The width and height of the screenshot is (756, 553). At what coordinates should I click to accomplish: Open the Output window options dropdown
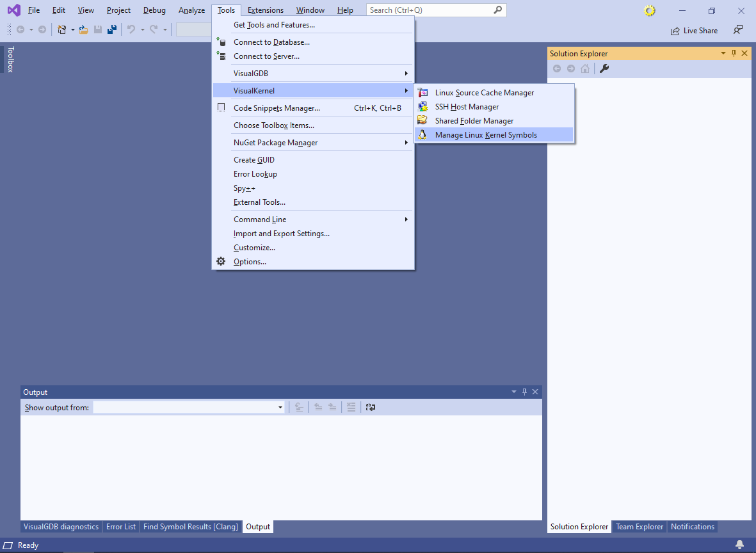(x=514, y=392)
